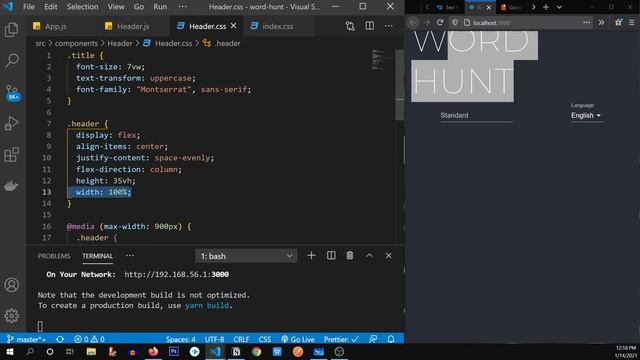Change end of line sequence CRLF

point(241,339)
